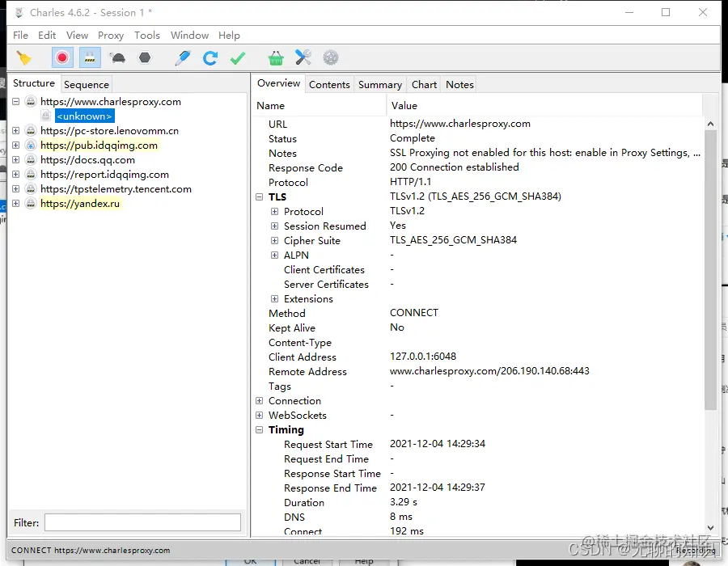
Task: Expand the TLS Protocol row
Action: tap(274, 211)
